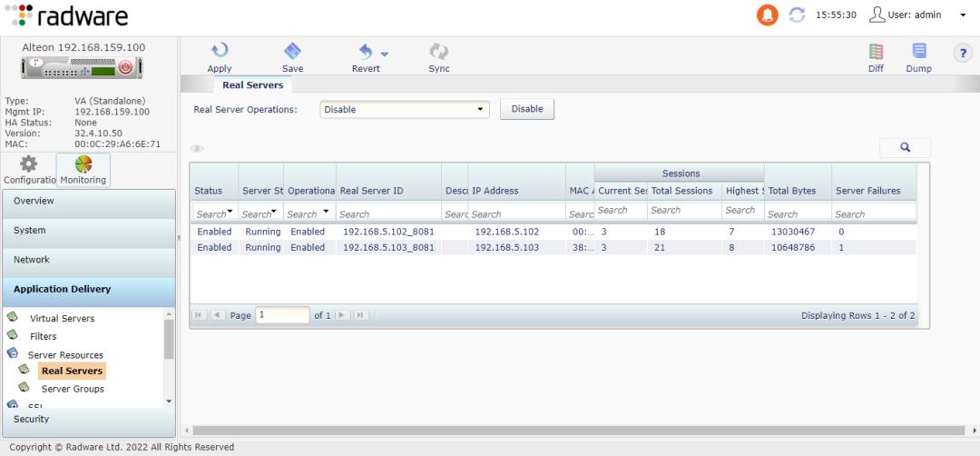
Task: Toggle the eye visibility icon above table
Action: [x=197, y=149]
